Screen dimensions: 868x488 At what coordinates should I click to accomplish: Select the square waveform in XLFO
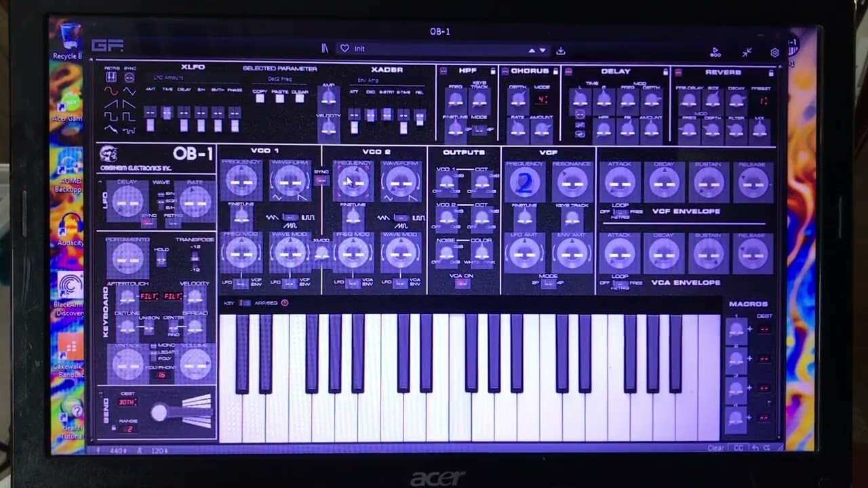click(x=111, y=116)
